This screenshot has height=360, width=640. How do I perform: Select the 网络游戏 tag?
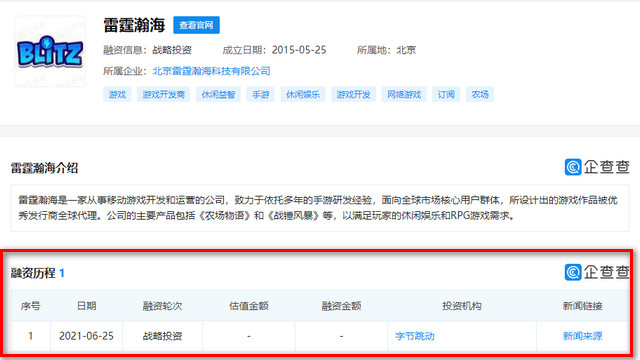pyautogui.click(x=404, y=95)
